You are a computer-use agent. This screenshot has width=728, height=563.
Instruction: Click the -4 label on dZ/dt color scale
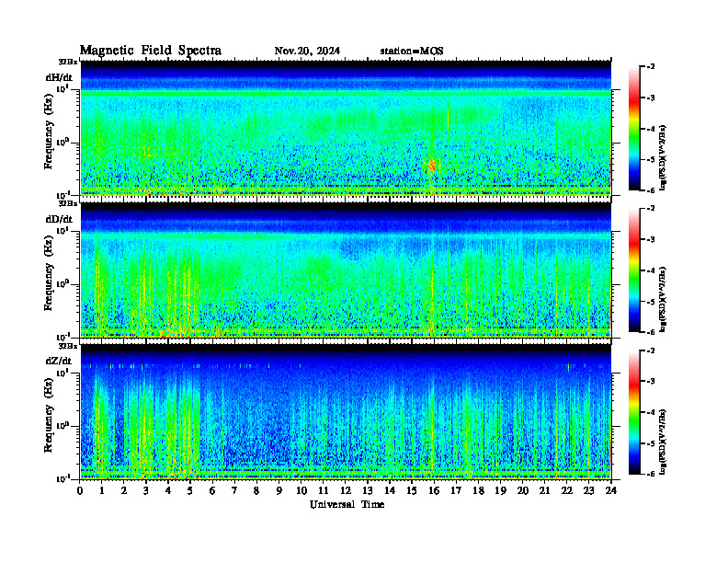pyautogui.click(x=651, y=412)
